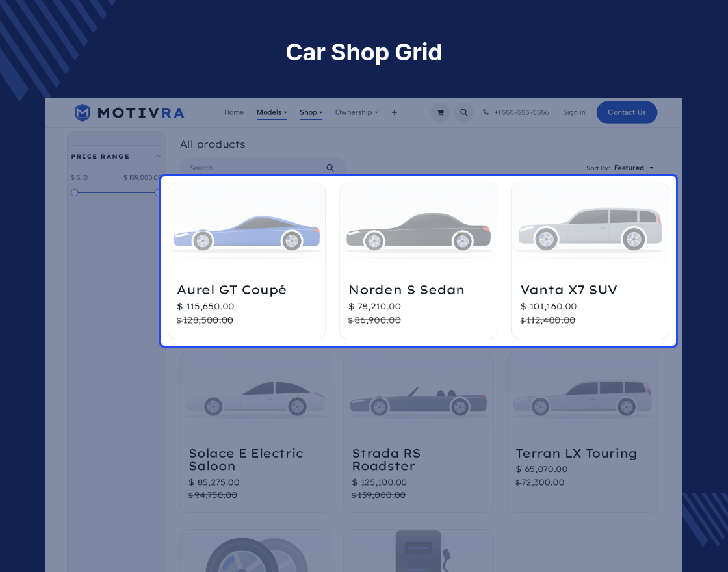The width and height of the screenshot is (728, 572).
Task: Click the struck-through $ 128,500.00 price
Action: pos(205,320)
